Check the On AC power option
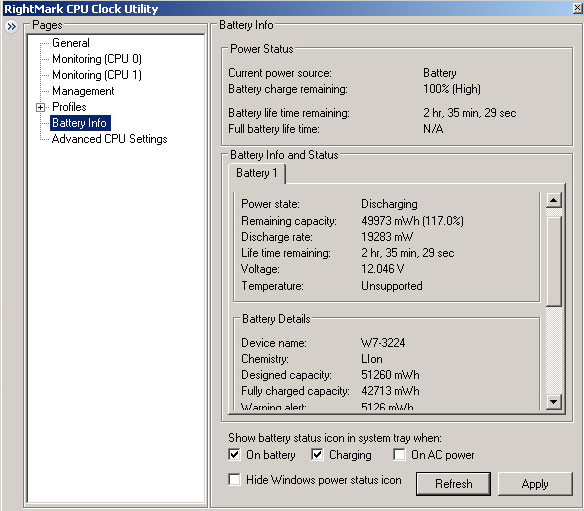The height and width of the screenshot is (511, 584). click(x=399, y=454)
